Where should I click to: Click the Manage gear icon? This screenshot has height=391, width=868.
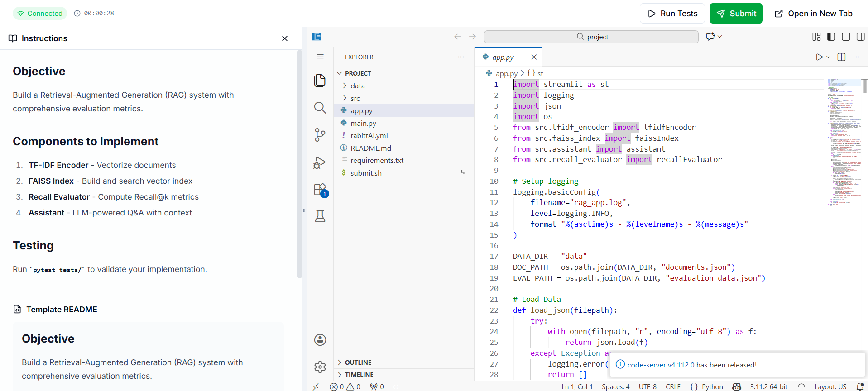[x=320, y=367]
